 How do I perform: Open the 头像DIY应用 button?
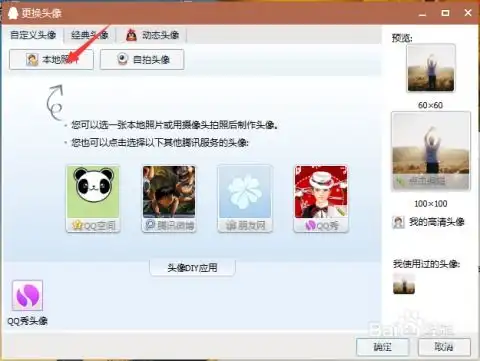[x=192, y=268]
